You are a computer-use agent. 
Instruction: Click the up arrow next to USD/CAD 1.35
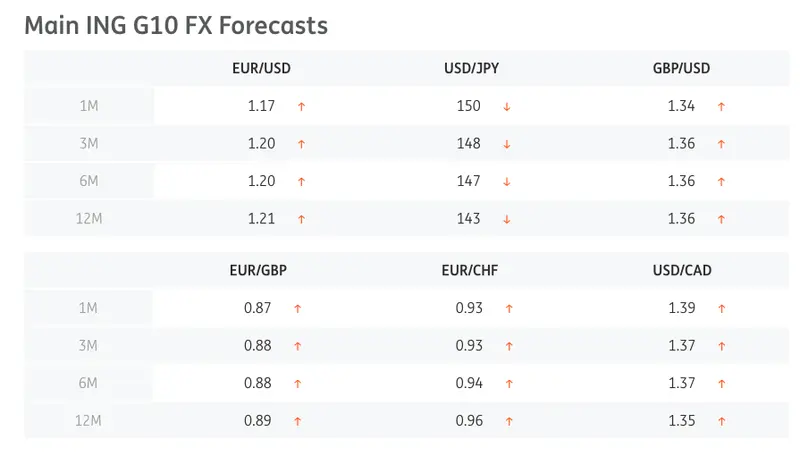coord(721,421)
